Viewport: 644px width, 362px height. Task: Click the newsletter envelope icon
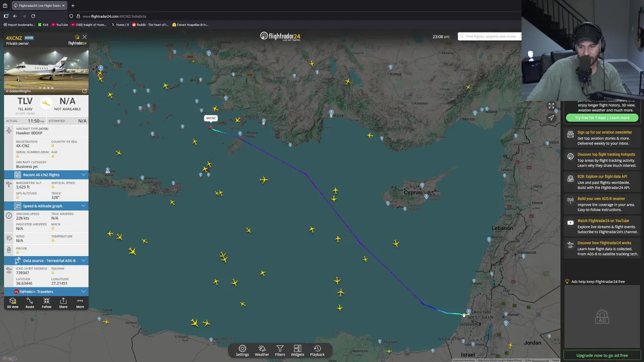tap(570, 134)
